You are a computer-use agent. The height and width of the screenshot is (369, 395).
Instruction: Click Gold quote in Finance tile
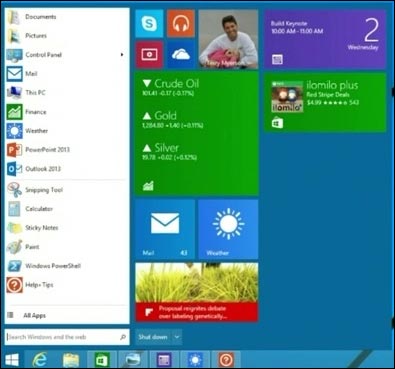(x=173, y=120)
